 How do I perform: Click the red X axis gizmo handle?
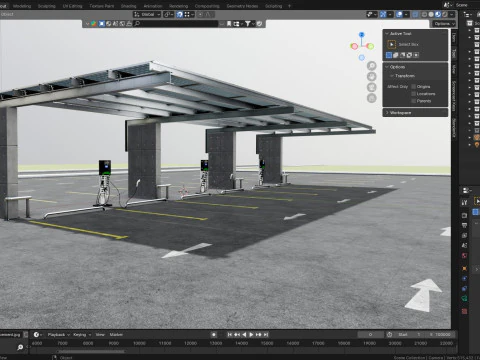tap(354, 46)
